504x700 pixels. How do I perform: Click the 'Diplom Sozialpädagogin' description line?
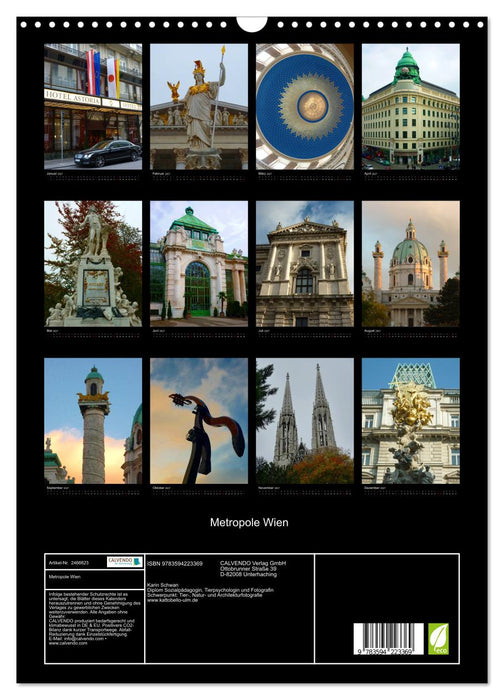point(210,590)
